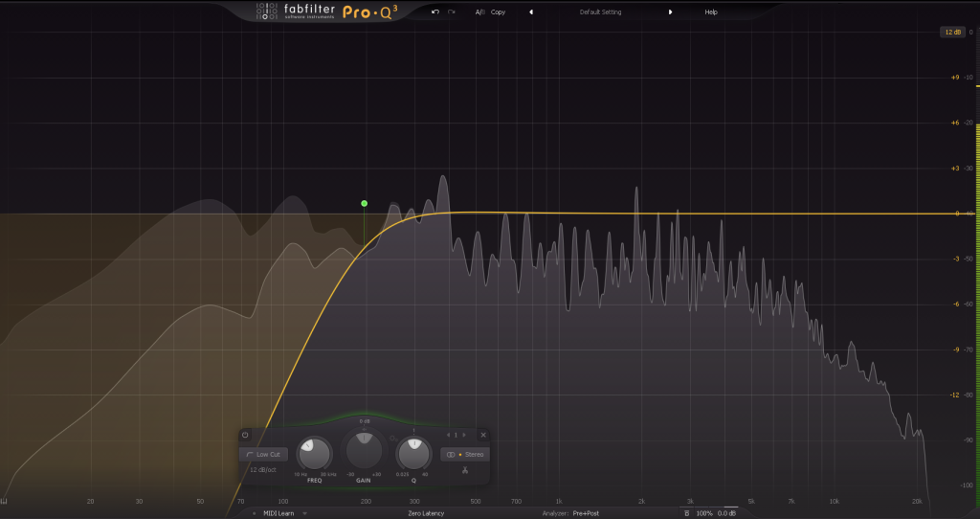Click the MIDI Learn button
Viewport: 980px width, 519px height.
278,513
